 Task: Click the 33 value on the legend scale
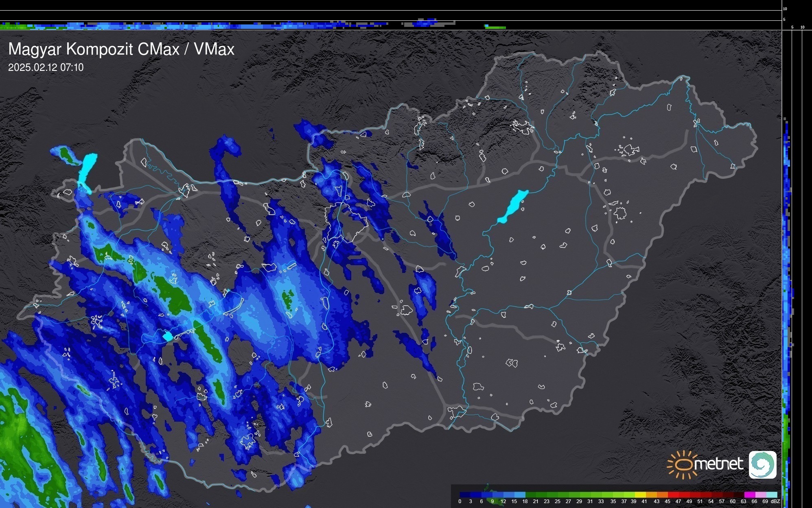[601, 501]
